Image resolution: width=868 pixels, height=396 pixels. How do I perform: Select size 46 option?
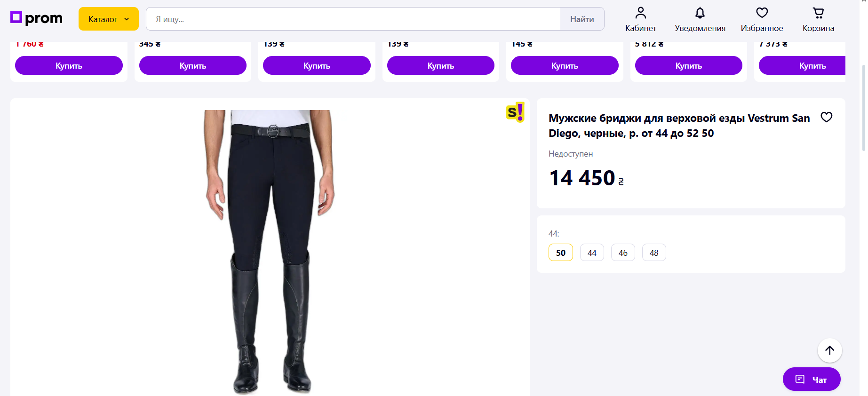click(x=623, y=253)
